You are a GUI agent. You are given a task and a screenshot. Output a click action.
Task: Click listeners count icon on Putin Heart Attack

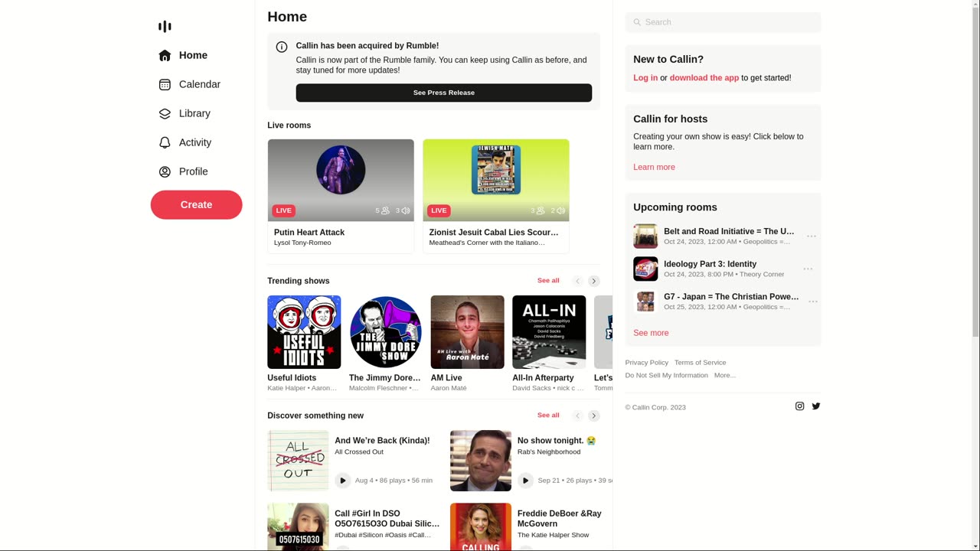(x=385, y=210)
